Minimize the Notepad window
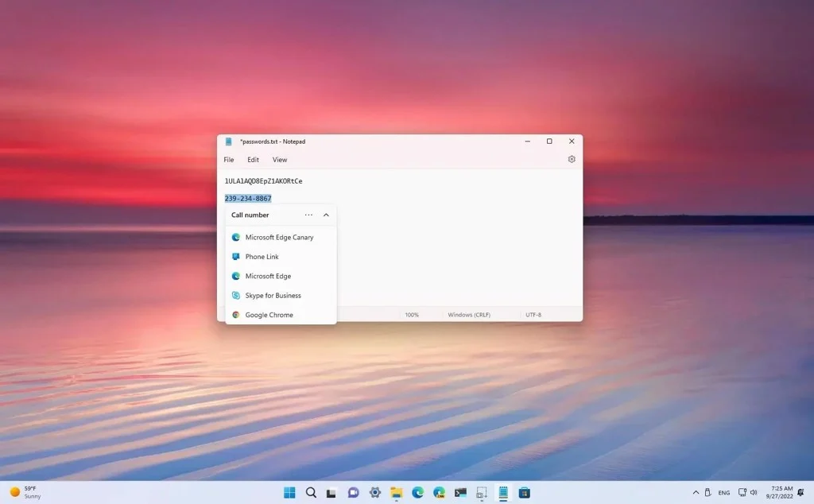 pyautogui.click(x=528, y=142)
